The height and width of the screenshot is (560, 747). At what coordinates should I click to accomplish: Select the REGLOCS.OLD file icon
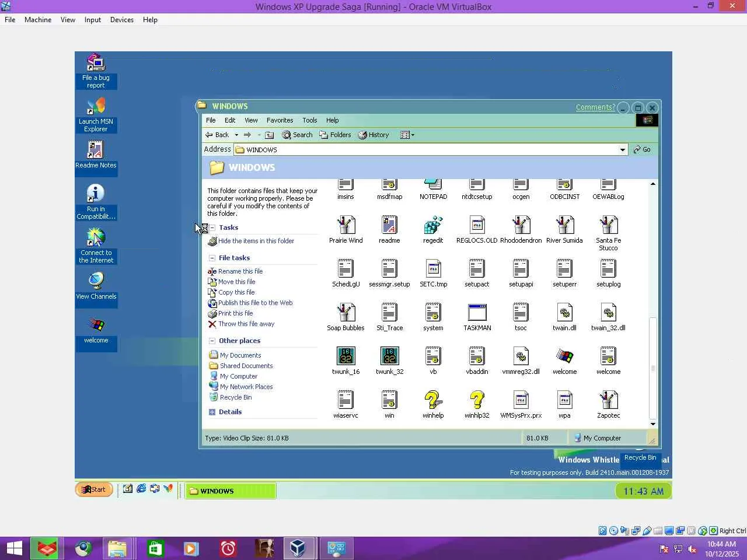(x=477, y=225)
